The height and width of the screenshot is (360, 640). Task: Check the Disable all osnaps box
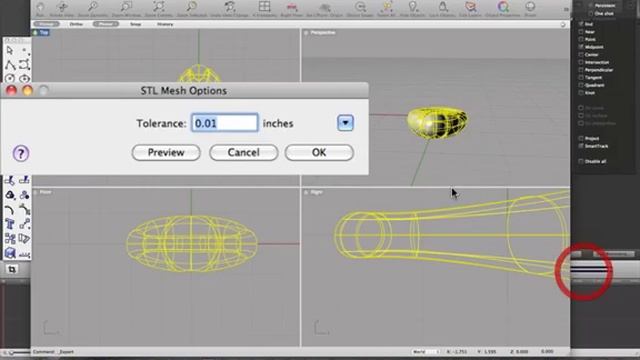[x=581, y=162]
